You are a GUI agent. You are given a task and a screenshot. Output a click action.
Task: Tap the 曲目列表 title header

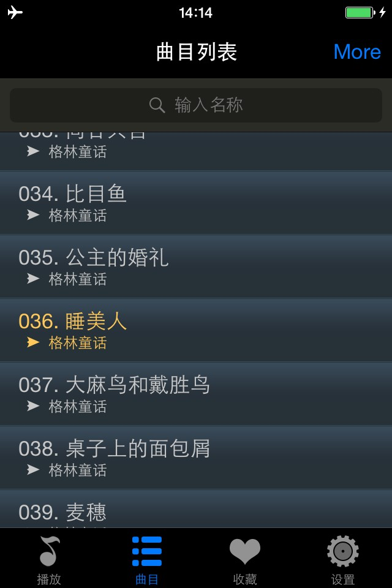pos(197,51)
